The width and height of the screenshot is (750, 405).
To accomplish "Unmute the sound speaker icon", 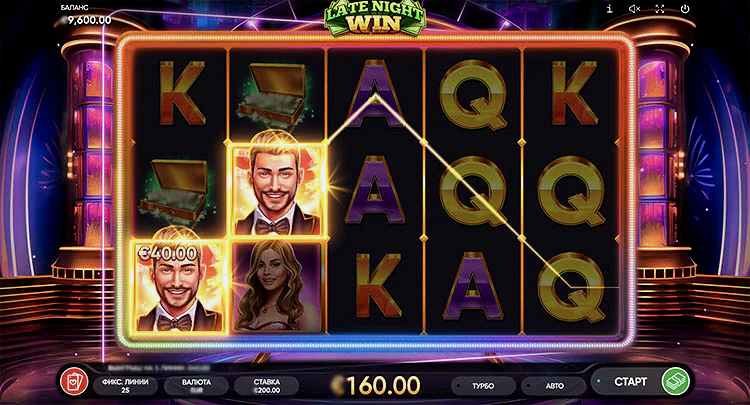I will (x=634, y=9).
